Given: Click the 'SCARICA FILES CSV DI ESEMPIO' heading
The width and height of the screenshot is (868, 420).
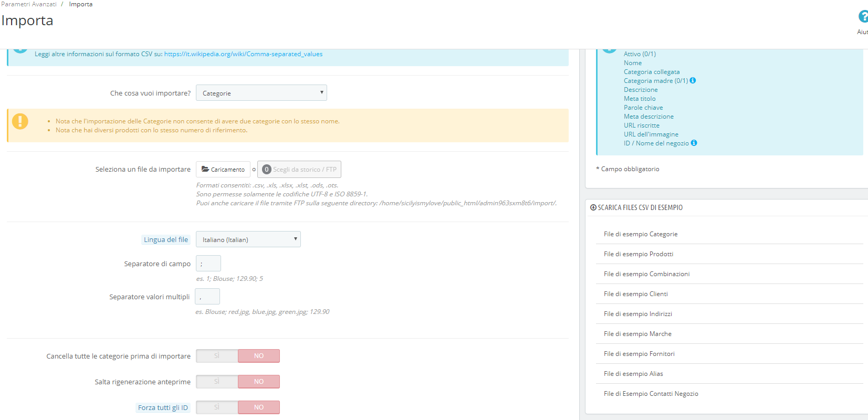Looking at the screenshot, I should tap(640, 207).
